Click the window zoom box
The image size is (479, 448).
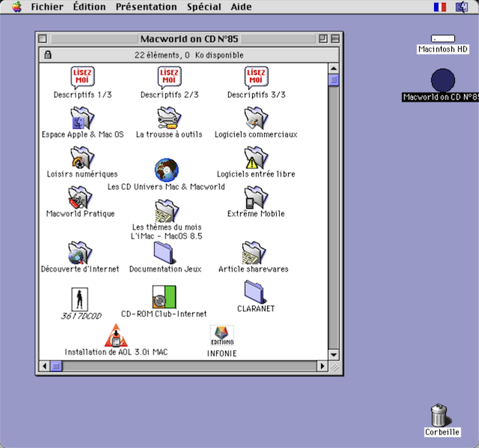coord(323,39)
